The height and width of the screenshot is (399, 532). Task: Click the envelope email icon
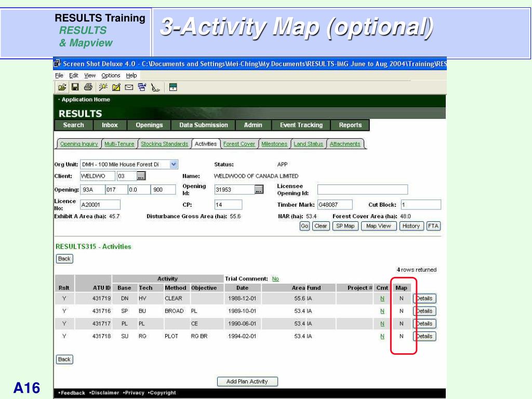129,87
